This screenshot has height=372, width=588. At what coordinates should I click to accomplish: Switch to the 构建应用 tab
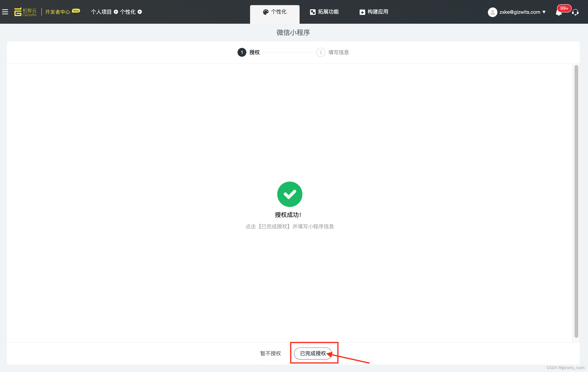[374, 12]
